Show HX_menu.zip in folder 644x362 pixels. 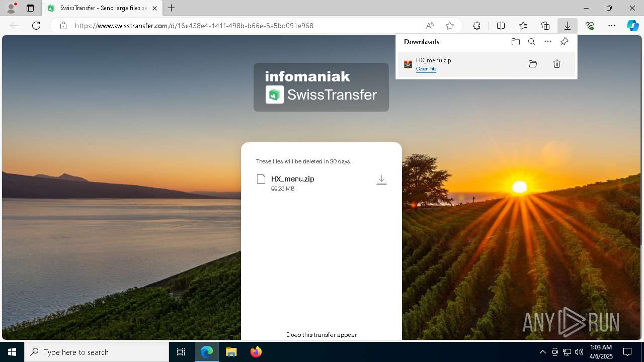(533, 64)
